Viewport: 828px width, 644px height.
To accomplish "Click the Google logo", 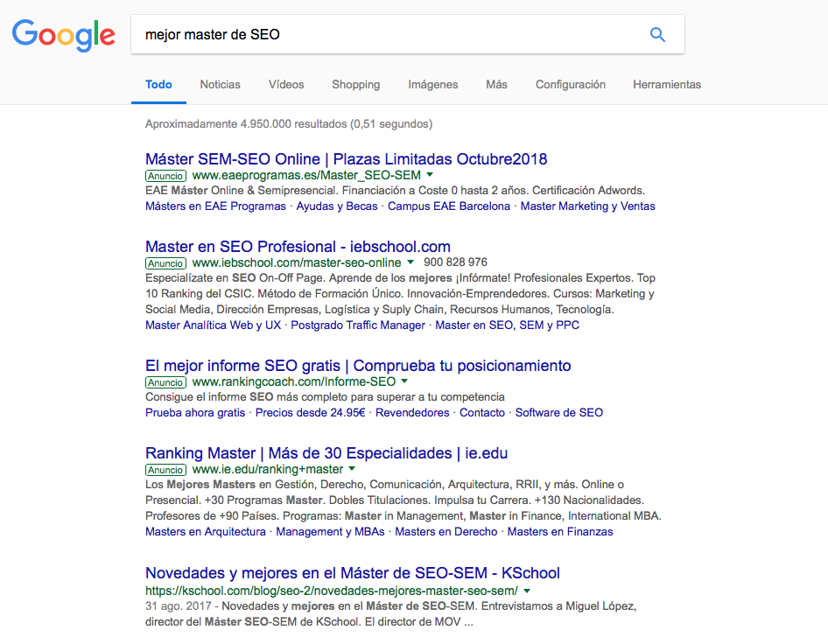I will pyautogui.click(x=63, y=35).
